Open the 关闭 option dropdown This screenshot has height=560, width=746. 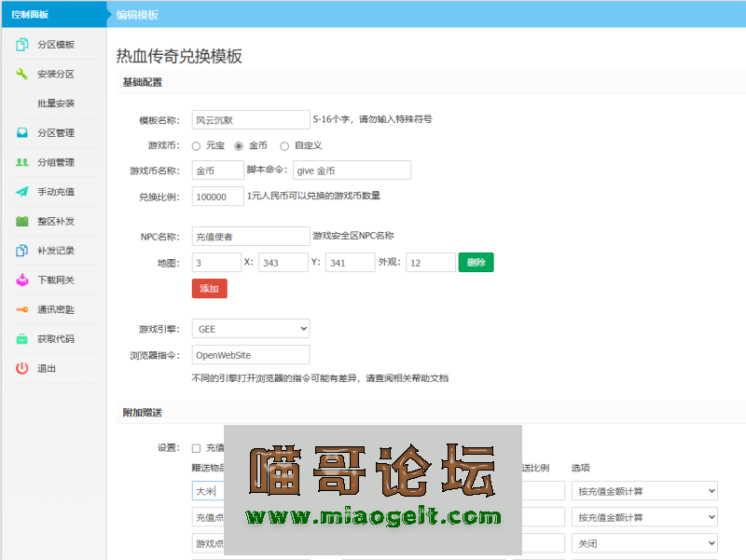(x=644, y=542)
